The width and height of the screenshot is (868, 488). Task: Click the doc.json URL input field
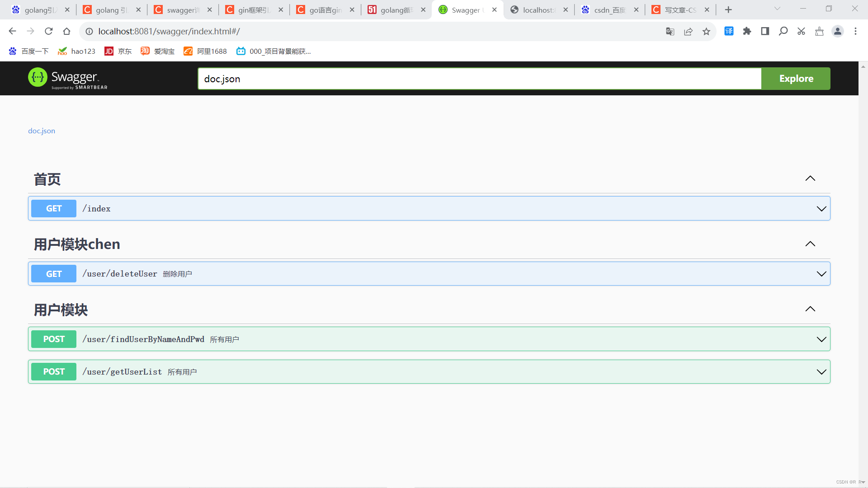click(479, 79)
